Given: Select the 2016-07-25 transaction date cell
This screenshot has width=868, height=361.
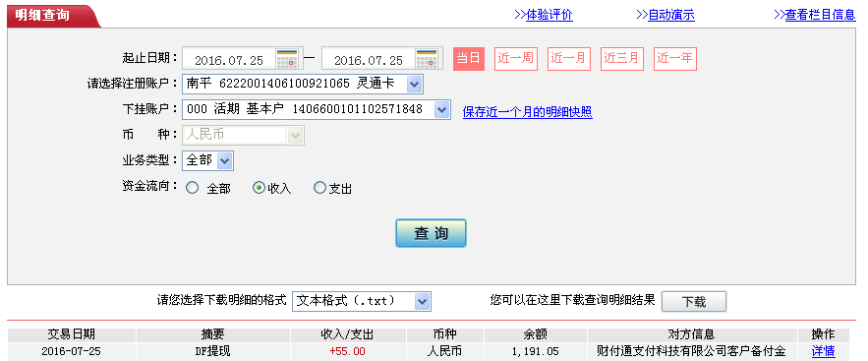Looking at the screenshot, I should (x=72, y=351).
